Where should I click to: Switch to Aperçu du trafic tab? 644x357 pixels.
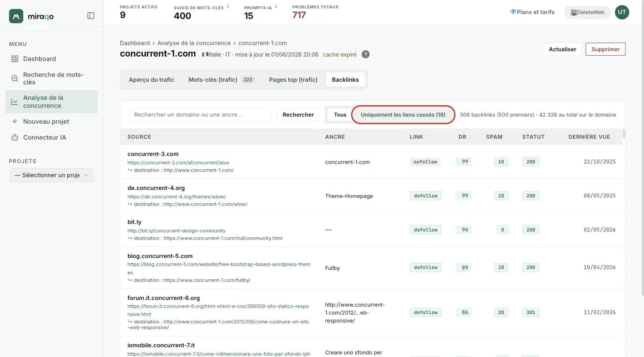point(152,80)
